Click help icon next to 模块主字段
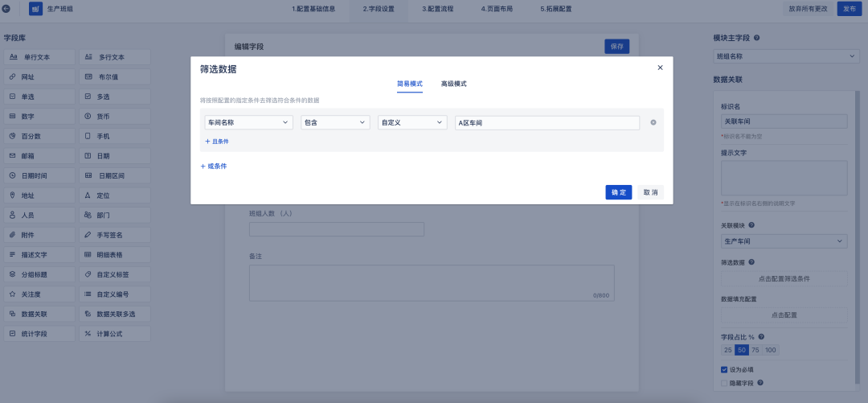868x403 pixels. click(757, 39)
